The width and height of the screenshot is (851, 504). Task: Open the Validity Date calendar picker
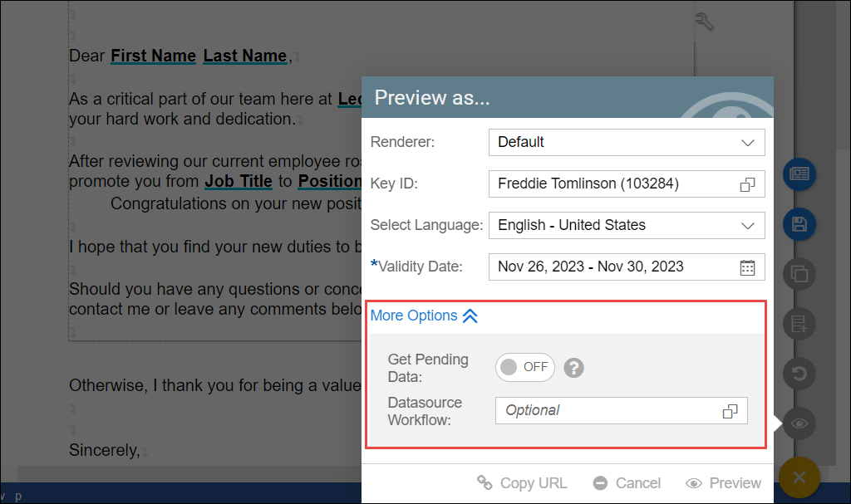(747, 267)
